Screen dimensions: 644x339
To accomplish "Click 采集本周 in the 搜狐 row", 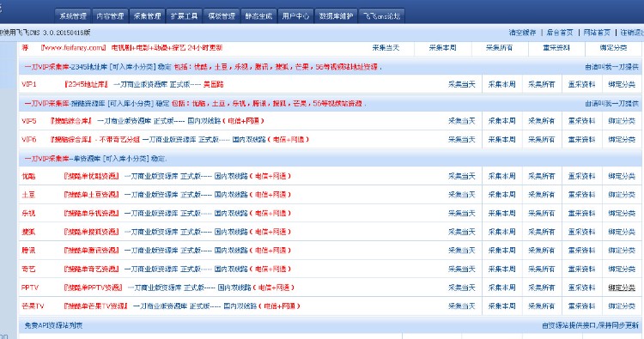I will click(x=501, y=232).
